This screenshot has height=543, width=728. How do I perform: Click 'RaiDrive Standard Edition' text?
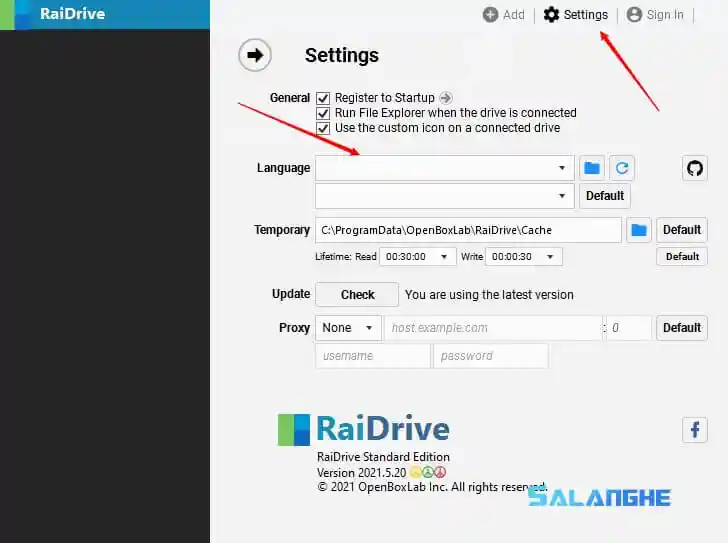pyautogui.click(x=384, y=457)
